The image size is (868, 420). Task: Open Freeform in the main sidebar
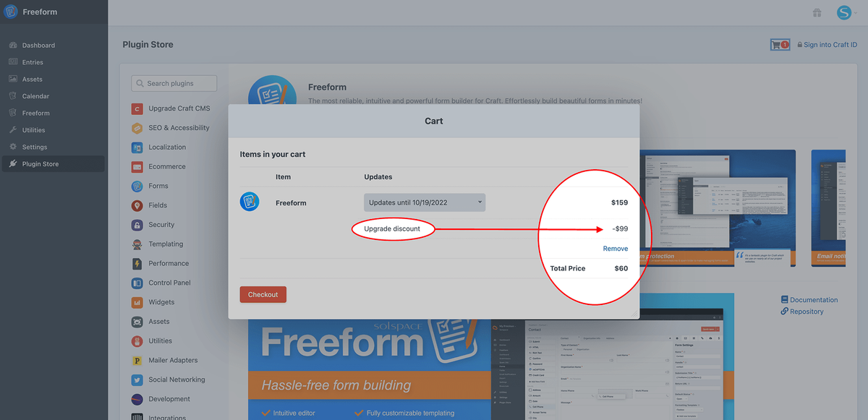click(x=36, y=113)
